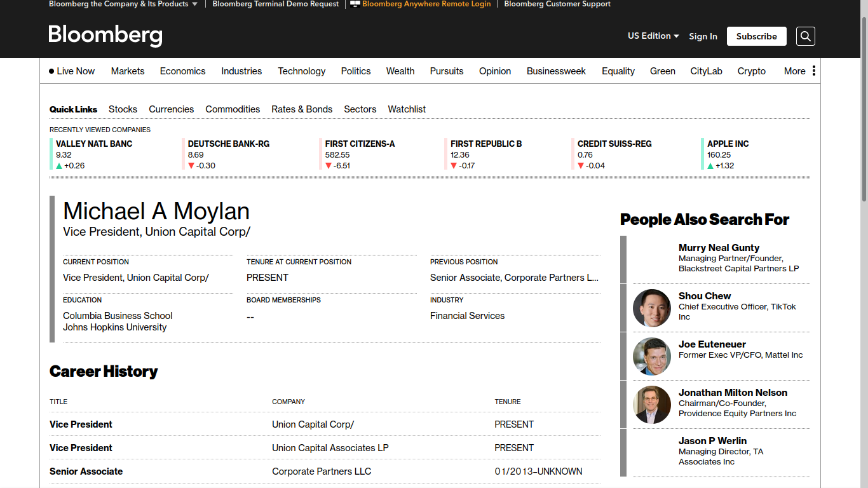This screenshot has height=488, width=868.
Task: Click Joe Euteneuer profile photo
Action: pos(651,356)
